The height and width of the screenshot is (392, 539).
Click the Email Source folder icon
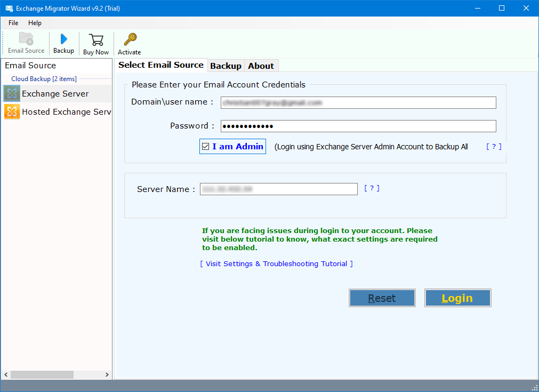(26, 38)
